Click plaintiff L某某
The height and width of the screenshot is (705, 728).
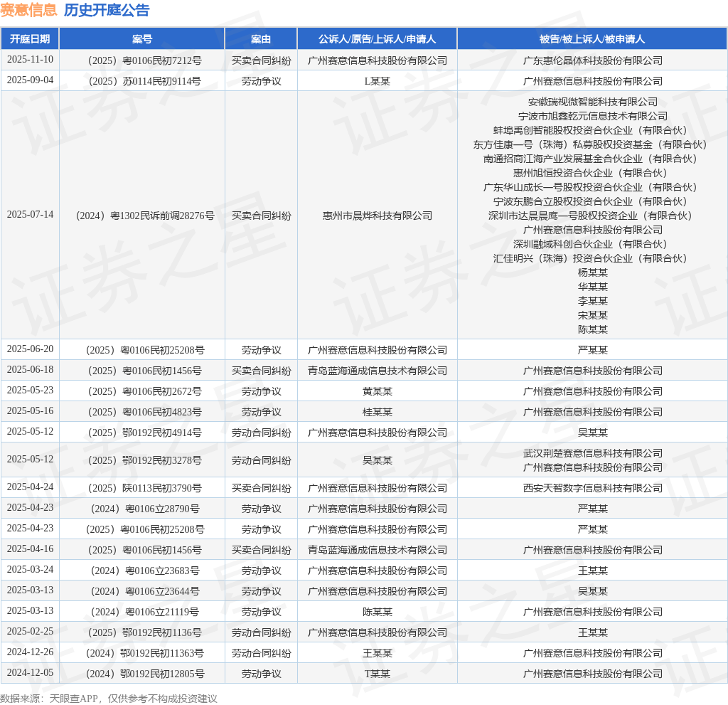pyautogui.click(x=377, y=81)
